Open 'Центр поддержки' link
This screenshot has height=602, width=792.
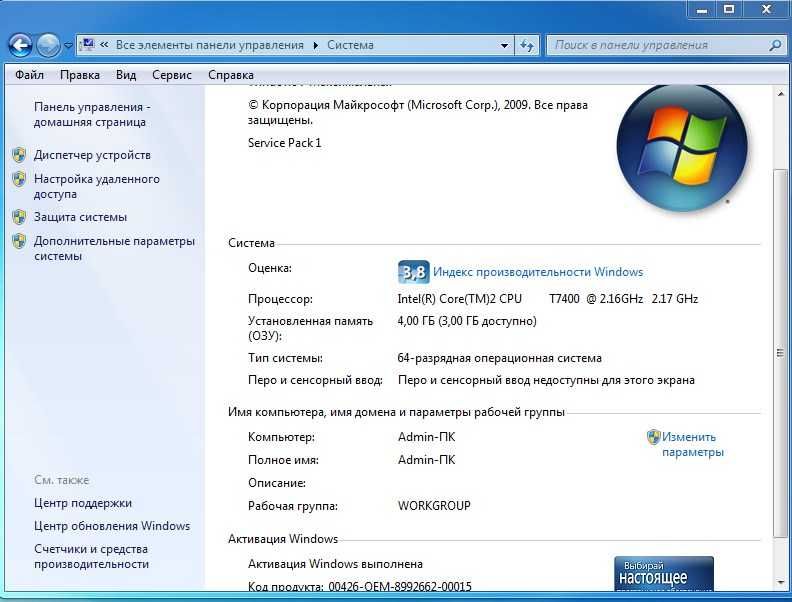tap(83, 503)
